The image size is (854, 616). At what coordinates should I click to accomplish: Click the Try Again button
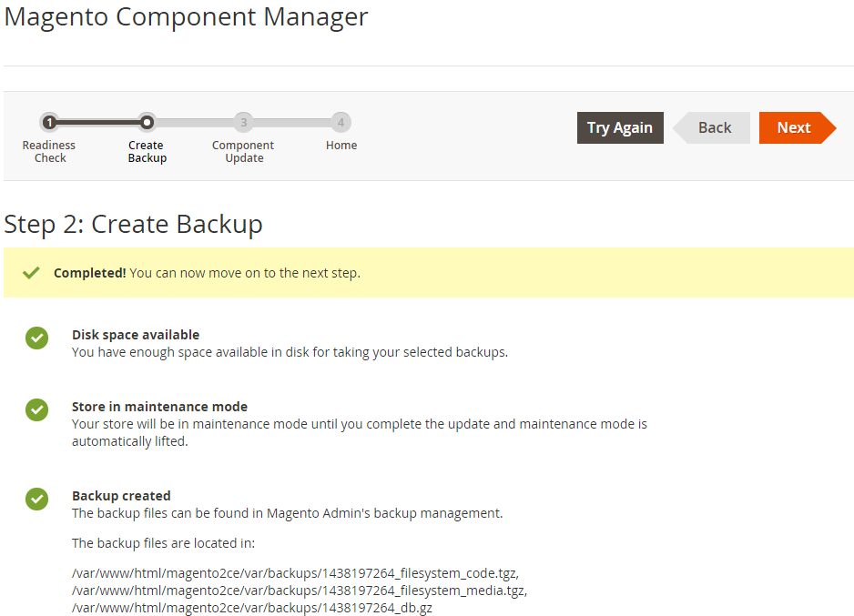pos(620,128)
